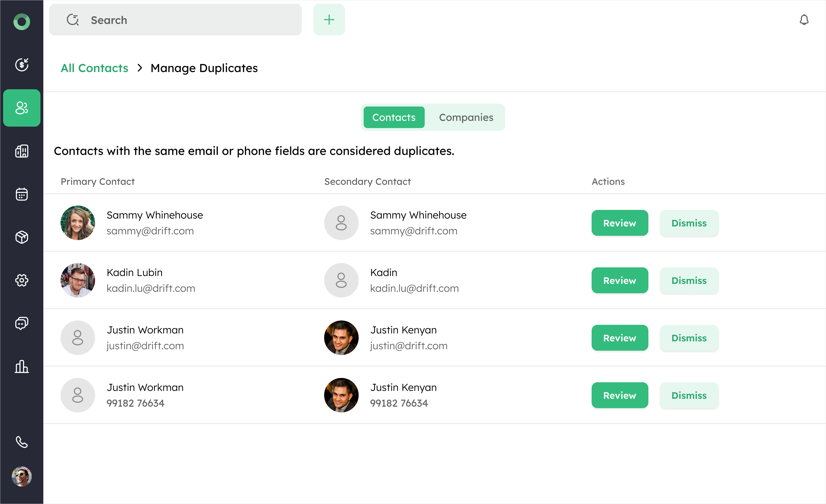This screenshot has width=826, height=504.
Task: Go back to All Contacts breadcrumb
Action: click(x=94, y=68)
